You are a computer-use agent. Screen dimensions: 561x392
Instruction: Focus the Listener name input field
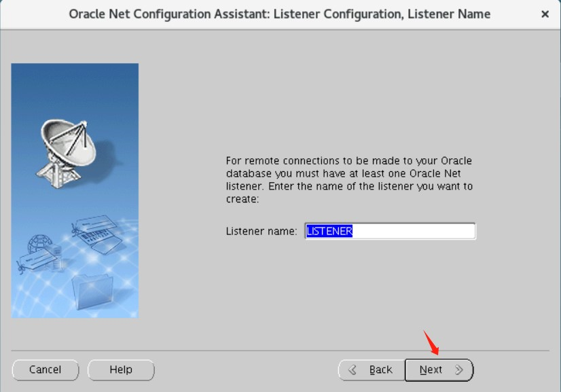[x=390, y=231]
